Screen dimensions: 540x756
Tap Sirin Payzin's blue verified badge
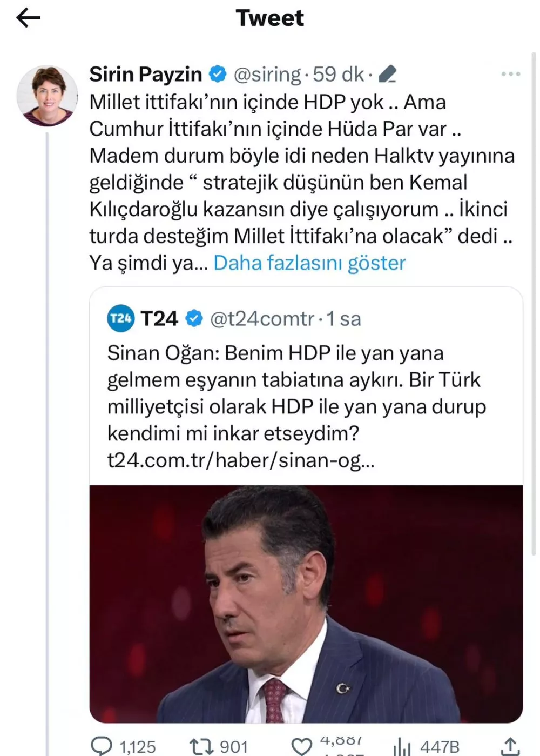point(218,74)
